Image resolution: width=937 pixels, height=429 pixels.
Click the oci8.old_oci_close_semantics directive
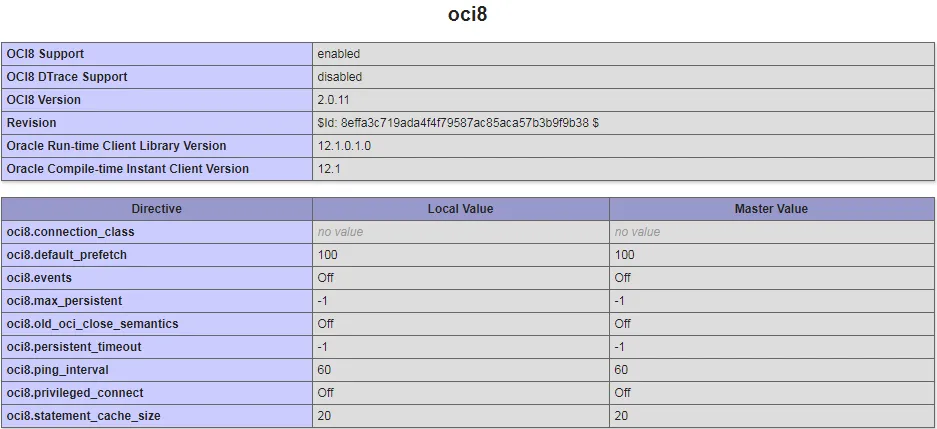pyautogui.click(x=92, y=324)
